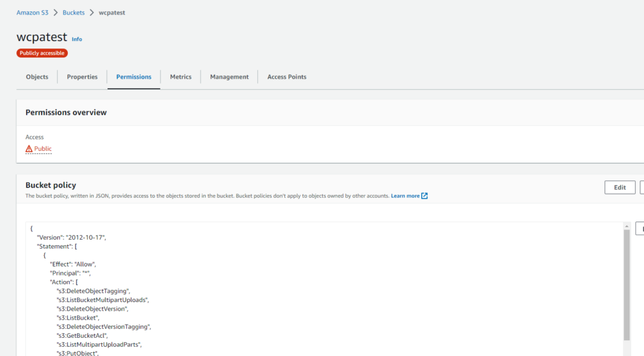Click the wcpatest breadcrumb item

tap(112, 13)
